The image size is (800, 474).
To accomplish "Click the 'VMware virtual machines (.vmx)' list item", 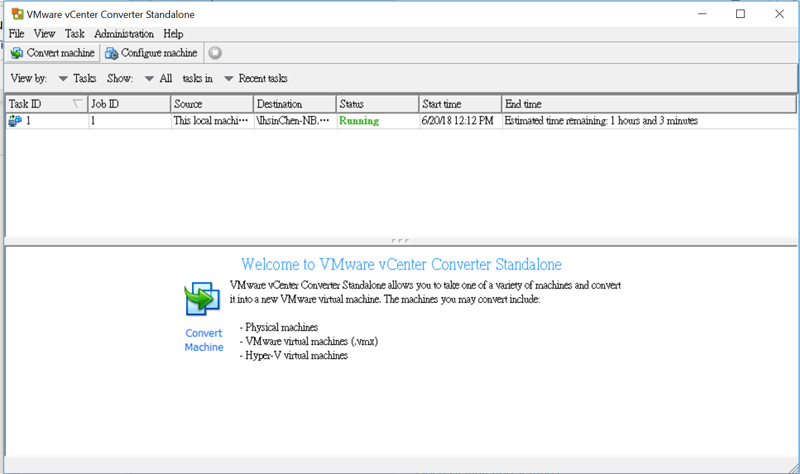I will pyautogui.click(x=311, y=341).
